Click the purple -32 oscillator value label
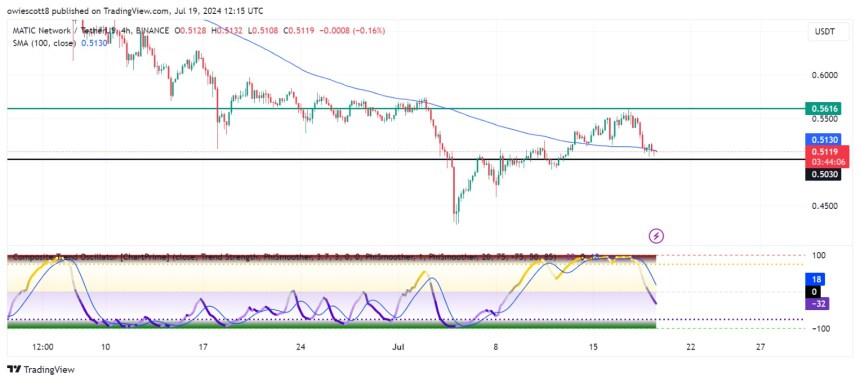The width and height of the screenshot is (860, 382). 817,304
